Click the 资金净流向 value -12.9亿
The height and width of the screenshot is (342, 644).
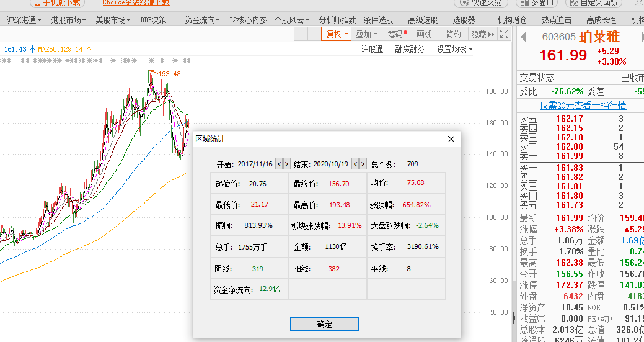coord(268,289)
